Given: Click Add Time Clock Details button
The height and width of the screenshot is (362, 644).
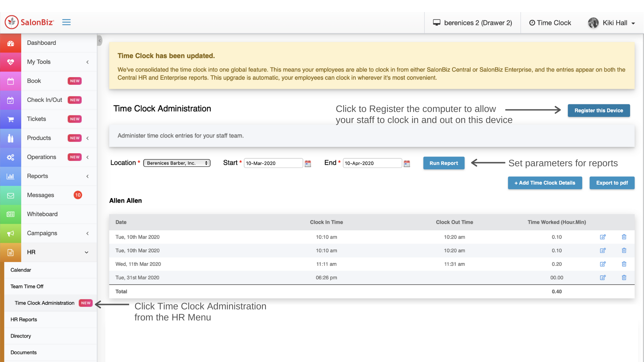Looking at the screenshot, I should click(x=545, y=183).
